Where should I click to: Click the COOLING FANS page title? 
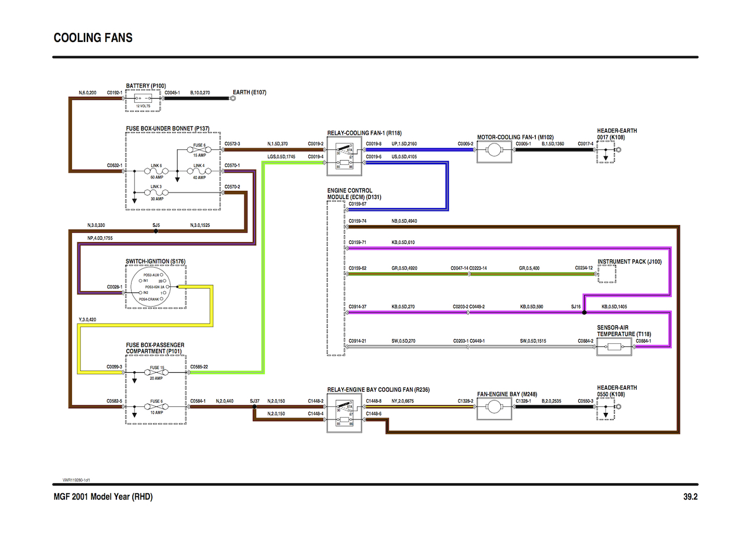coord(93,38)
